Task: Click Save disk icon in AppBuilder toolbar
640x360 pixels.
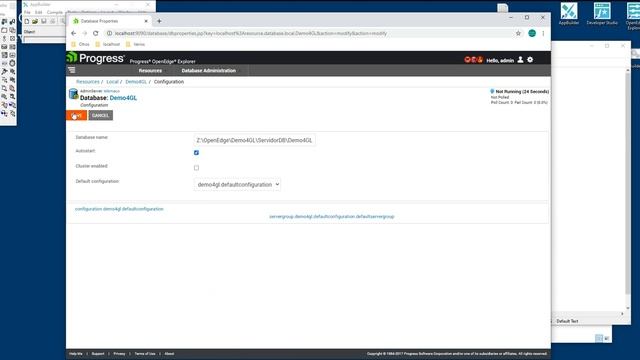Action: point(44,21)
